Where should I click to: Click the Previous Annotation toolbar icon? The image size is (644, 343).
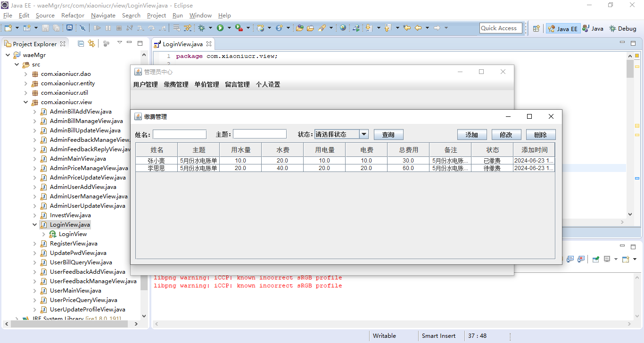pos(388,28)
